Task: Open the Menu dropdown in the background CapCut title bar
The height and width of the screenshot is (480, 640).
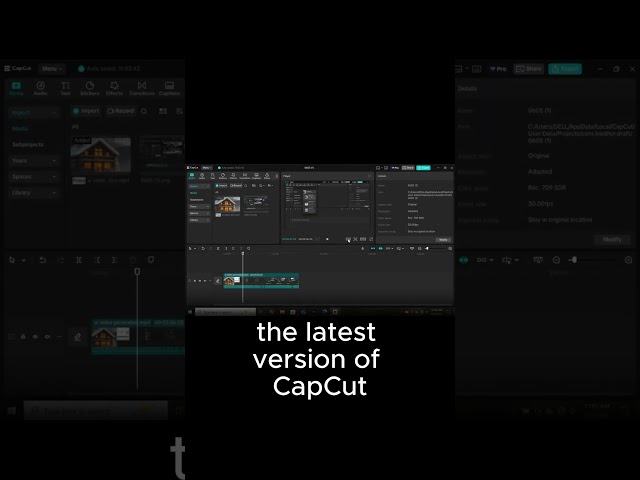Action: point(52,69)
